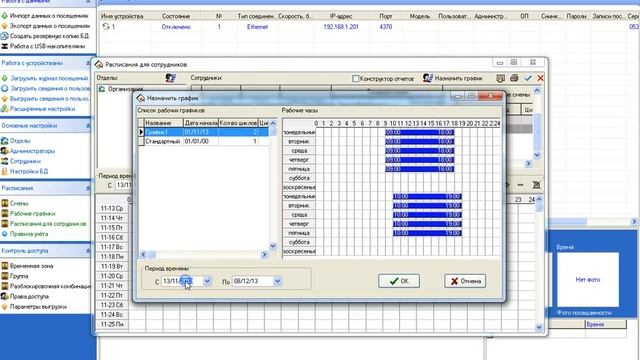Click schedule list vertical scrollbar down arrow
640x360 pixels.
pyautogui.click(x=273, y=246)
